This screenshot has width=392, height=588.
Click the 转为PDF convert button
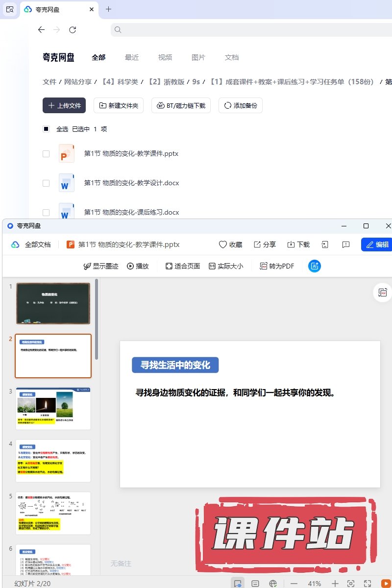pyautogui.click(x=277, y=266)
